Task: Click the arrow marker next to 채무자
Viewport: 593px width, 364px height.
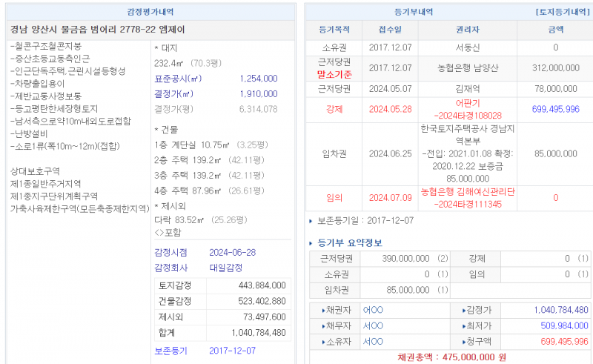Action: pyautogui.click(x=323, y=325)
